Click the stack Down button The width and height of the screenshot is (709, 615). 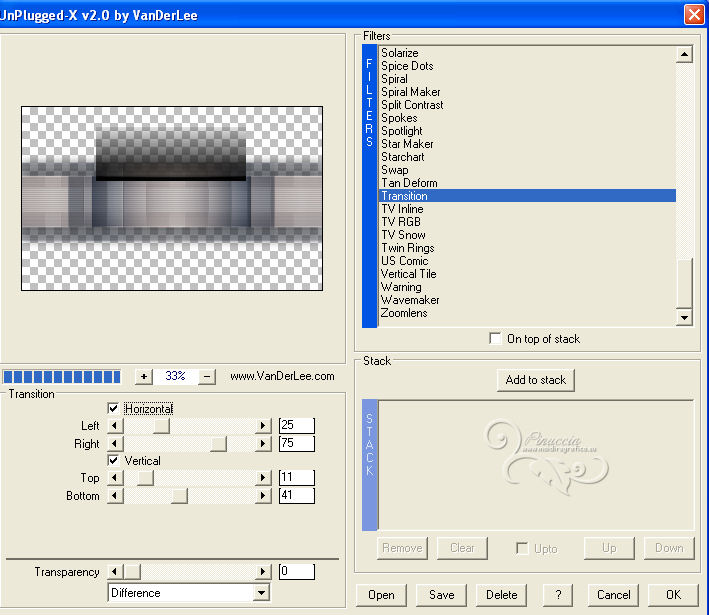click(669, 548)
